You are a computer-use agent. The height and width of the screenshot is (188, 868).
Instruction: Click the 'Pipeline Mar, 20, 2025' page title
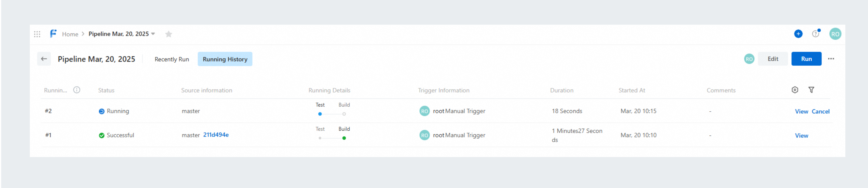tap(96, 59)
